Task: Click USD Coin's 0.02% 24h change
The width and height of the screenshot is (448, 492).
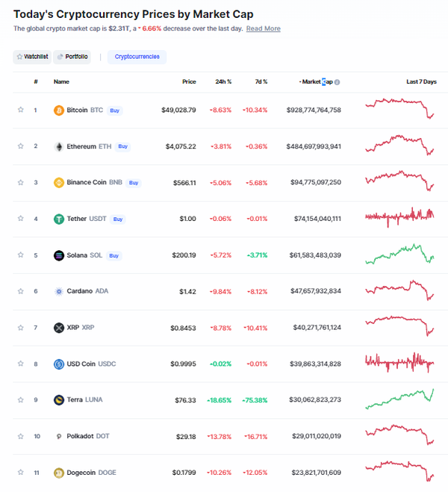Action: [220, 364]
